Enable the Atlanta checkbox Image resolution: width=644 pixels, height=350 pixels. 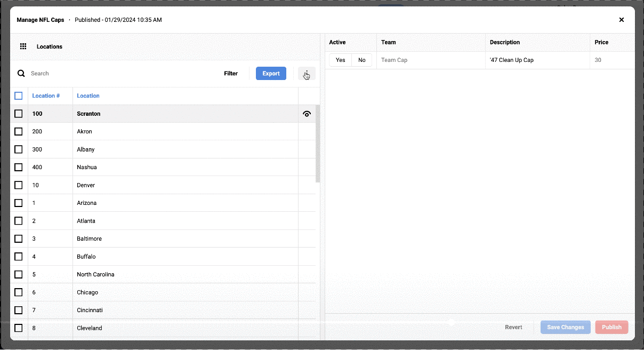[19, 221]
